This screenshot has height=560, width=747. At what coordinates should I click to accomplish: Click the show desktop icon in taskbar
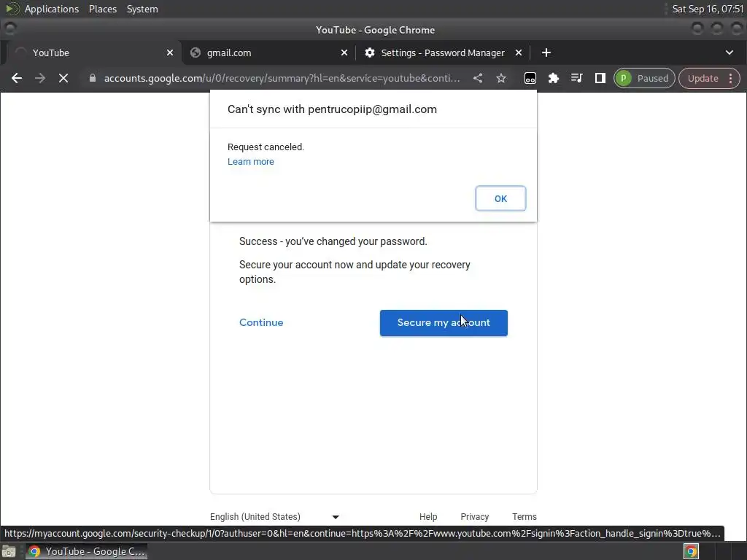coord(9,551)
